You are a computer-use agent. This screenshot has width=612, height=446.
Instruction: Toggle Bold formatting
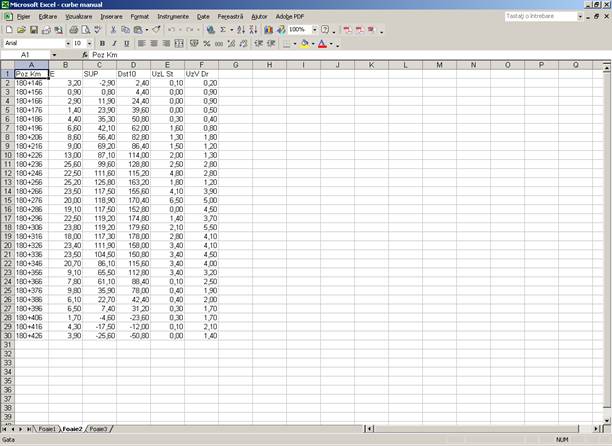pos(101,44)
